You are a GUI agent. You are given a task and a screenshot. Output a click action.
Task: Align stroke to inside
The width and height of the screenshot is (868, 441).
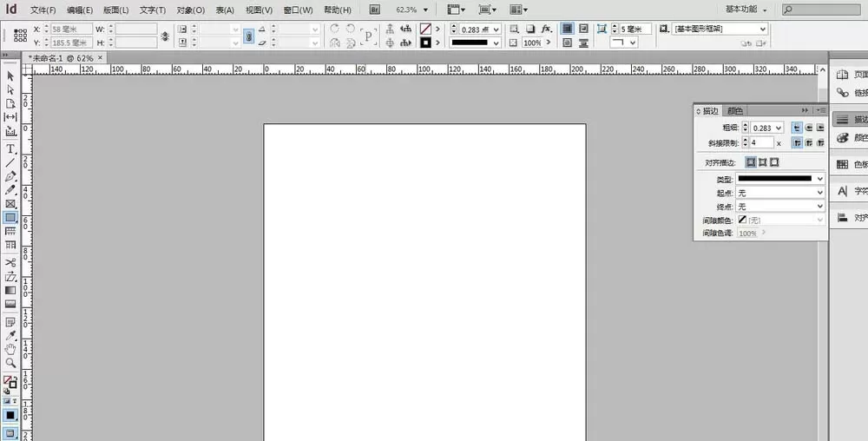763,162
